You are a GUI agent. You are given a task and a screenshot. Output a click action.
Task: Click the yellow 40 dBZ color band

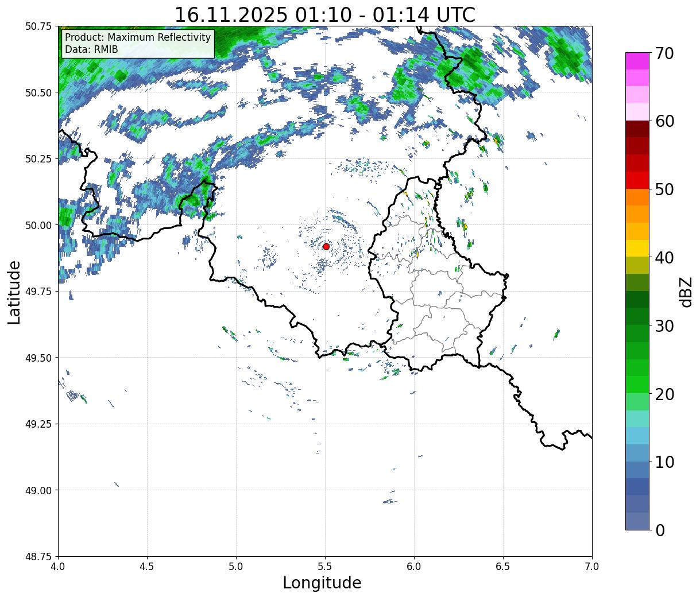(637, 248)
